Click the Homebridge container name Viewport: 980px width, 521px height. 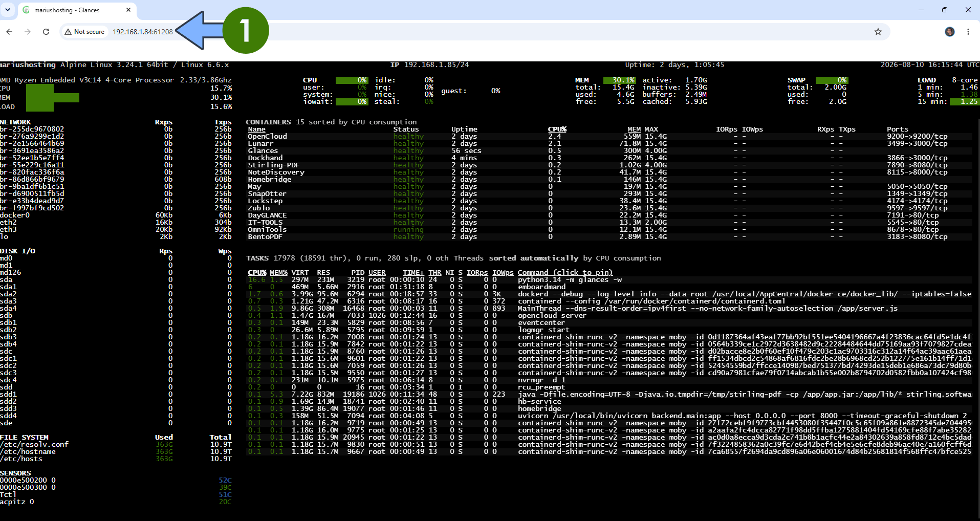pyautogui.click(x=270, y=180)
